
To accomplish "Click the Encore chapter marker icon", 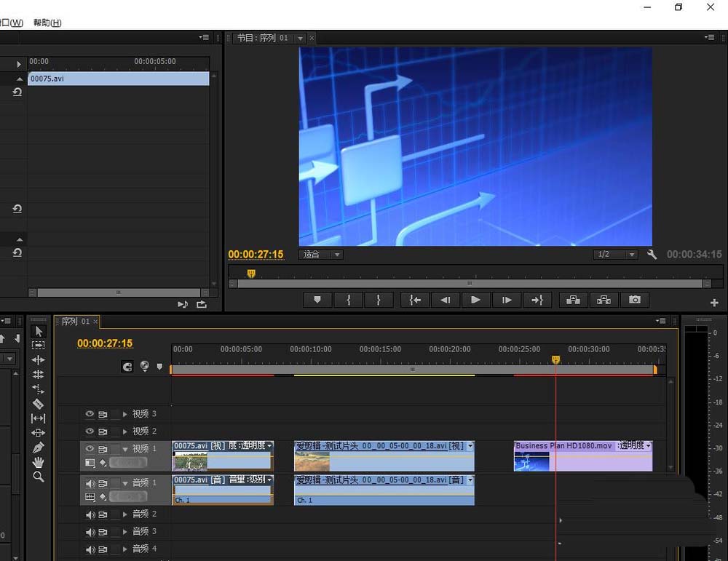I will (x=144, y=366).
